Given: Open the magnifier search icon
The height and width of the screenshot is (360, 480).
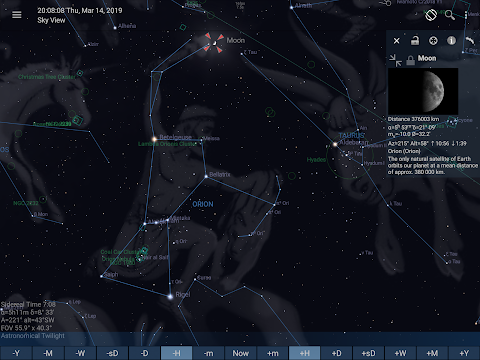Looking at the screenshot, I should point(449,15).
